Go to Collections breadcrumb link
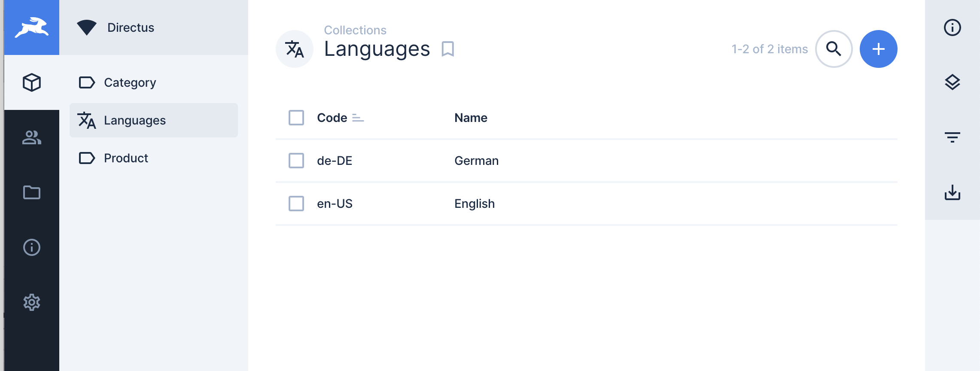Screen dimensions: 980x371 coord(355,30)
